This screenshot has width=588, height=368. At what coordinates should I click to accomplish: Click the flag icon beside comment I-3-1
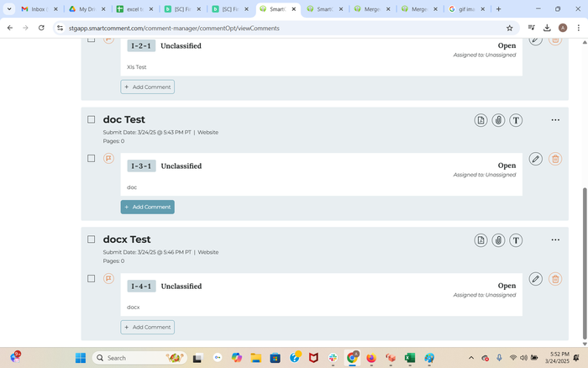108,159
